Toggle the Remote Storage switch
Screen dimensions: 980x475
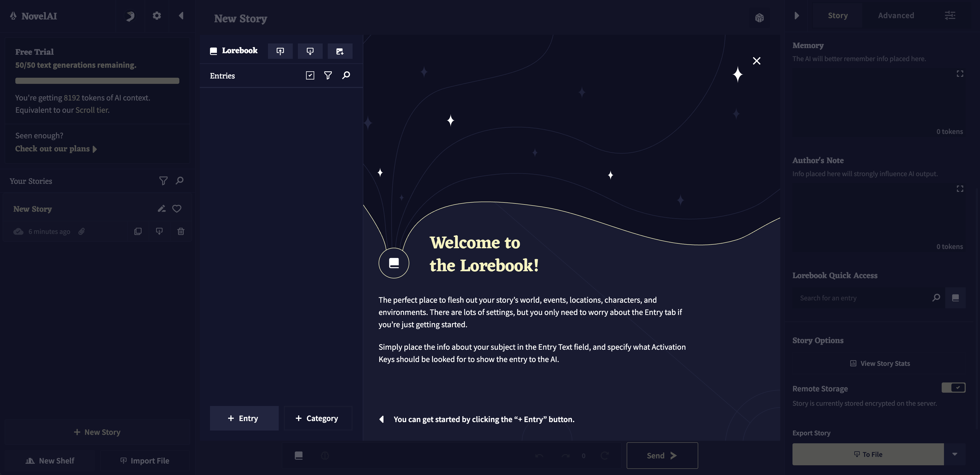point(953,388)
